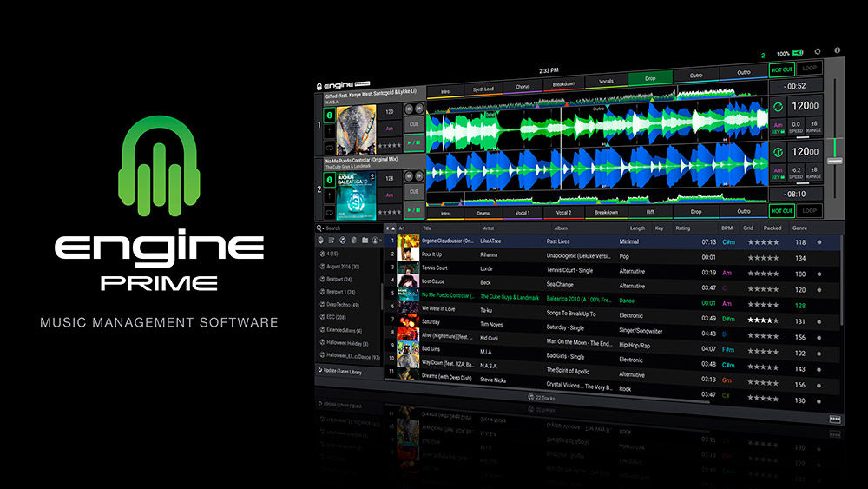Open deck 1 pitch RANGE selector
This screenshot has height=489, width=868.
tap(816, 127)
